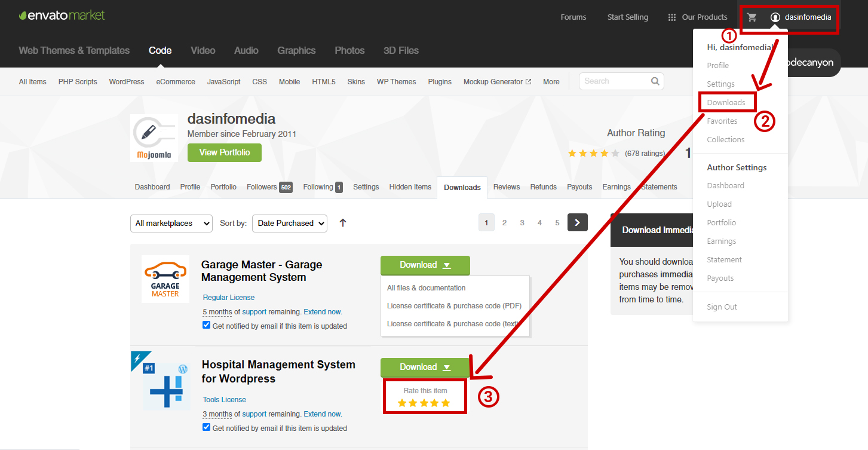Open the Our Products grid icon
Screen dimensions: 868x450
click(x=672, y=17)
